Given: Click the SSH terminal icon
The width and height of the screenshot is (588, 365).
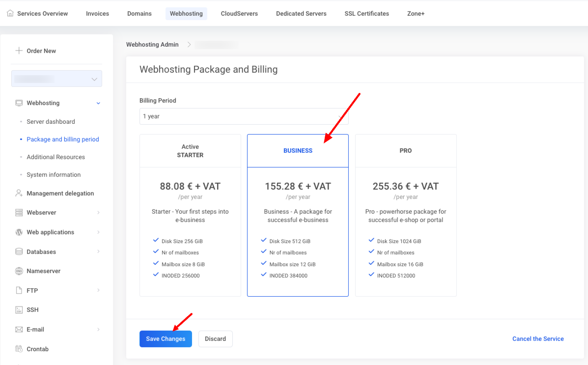Looking at the screenshot, I should pos(19,309).
